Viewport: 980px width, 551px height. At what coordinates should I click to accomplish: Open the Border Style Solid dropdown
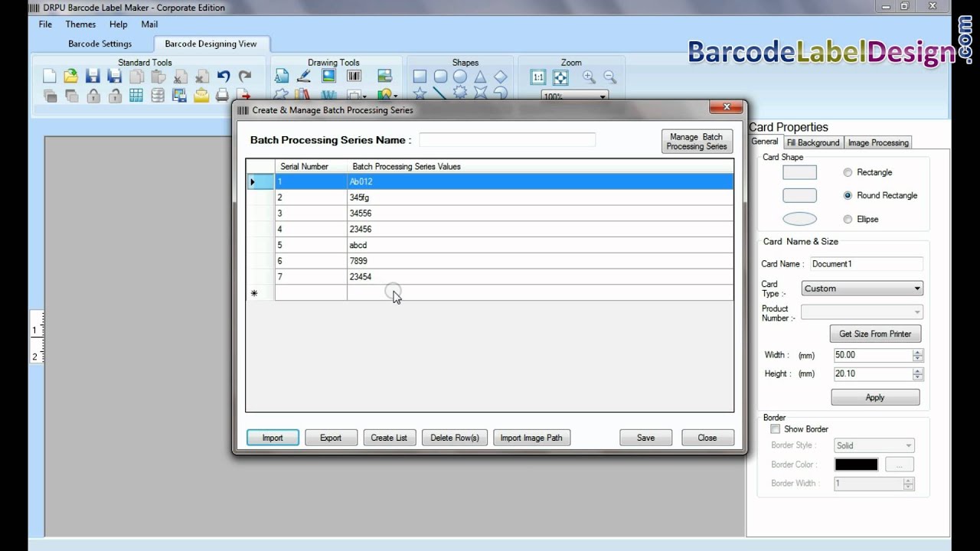click(874, 445)
